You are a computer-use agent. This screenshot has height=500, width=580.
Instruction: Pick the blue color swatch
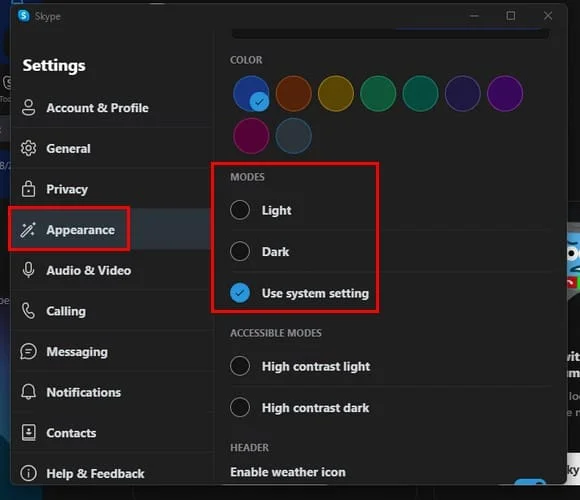251,94
